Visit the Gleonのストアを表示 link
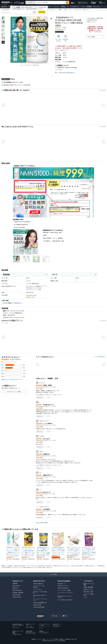Viewport: 107px width, 644px height. click(x=61, y=28)
